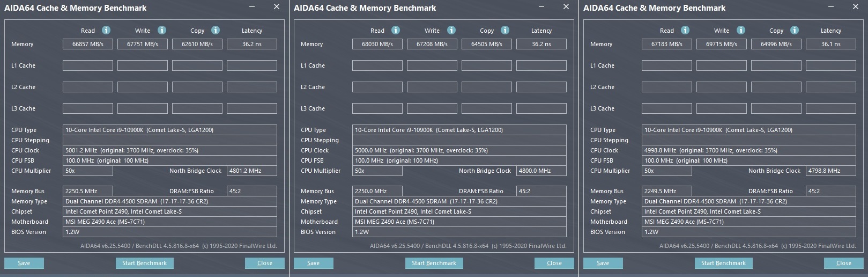Close right AIDA64 window via title X

point(856,7)
